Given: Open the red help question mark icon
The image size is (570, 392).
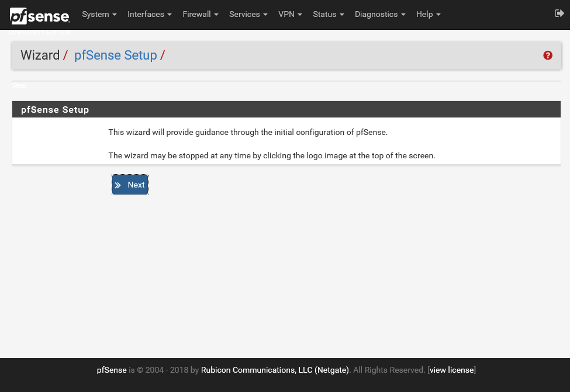Looking at the screenshot, I should 548,55.
